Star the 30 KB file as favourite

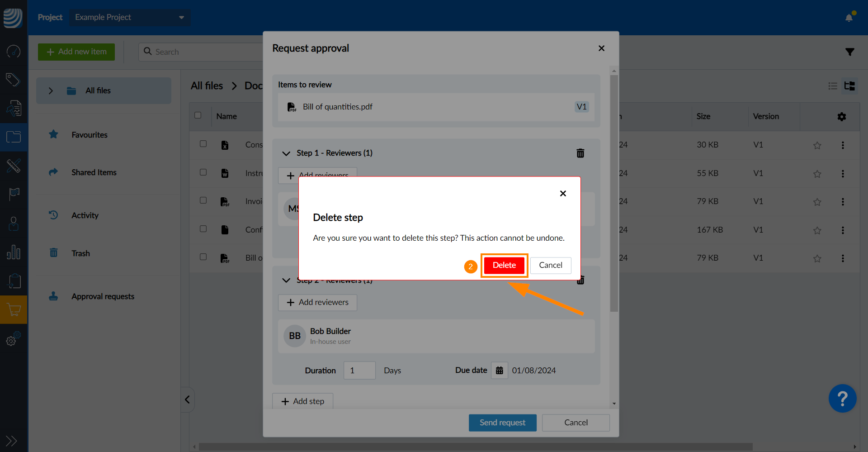pos(817,145)
